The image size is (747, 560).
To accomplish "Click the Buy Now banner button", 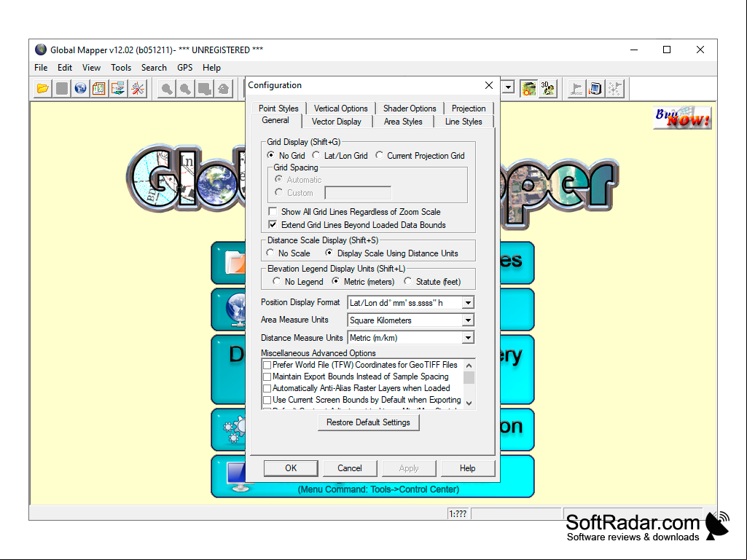I will point(682,118).
